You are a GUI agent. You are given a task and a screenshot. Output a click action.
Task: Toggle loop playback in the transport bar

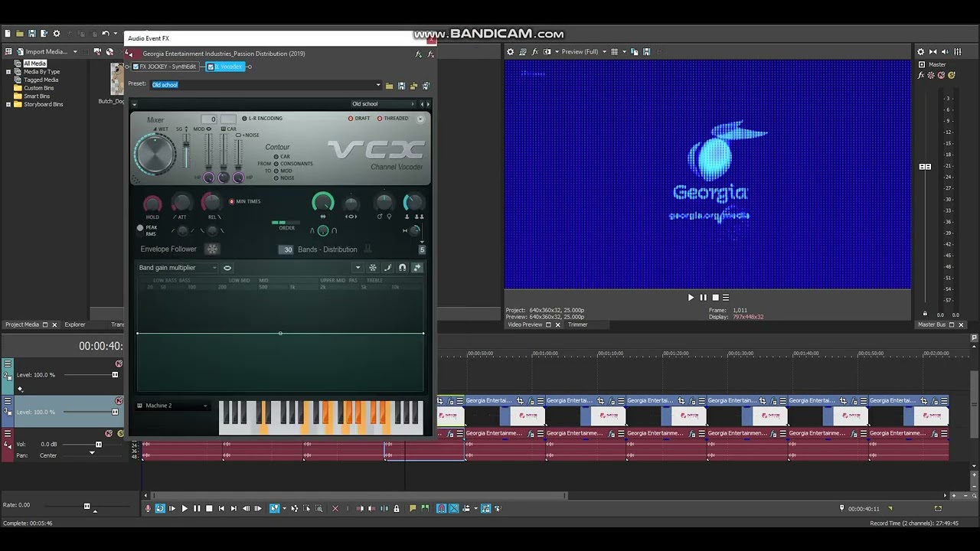tap(160, 508)
